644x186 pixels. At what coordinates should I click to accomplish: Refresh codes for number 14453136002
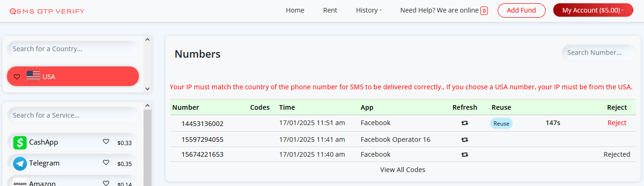(x=465, y=123)
